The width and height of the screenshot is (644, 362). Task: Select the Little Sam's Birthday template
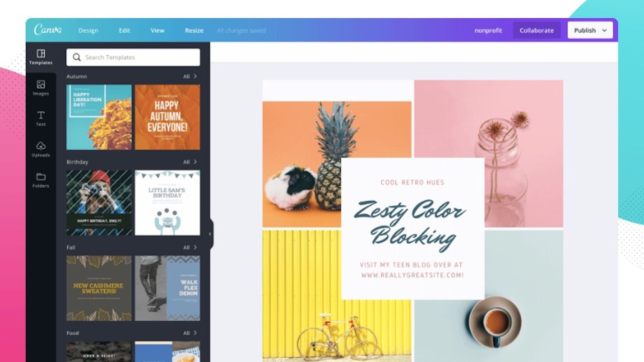[x=167, y=203]
